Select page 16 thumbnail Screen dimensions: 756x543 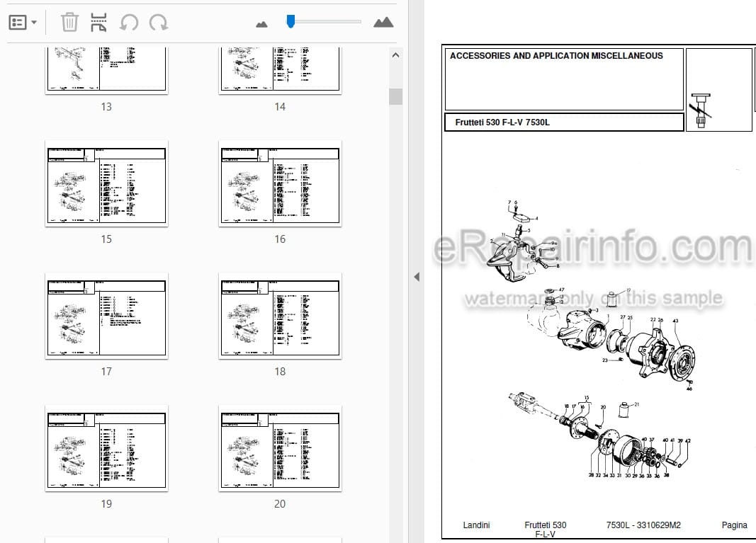280,183
